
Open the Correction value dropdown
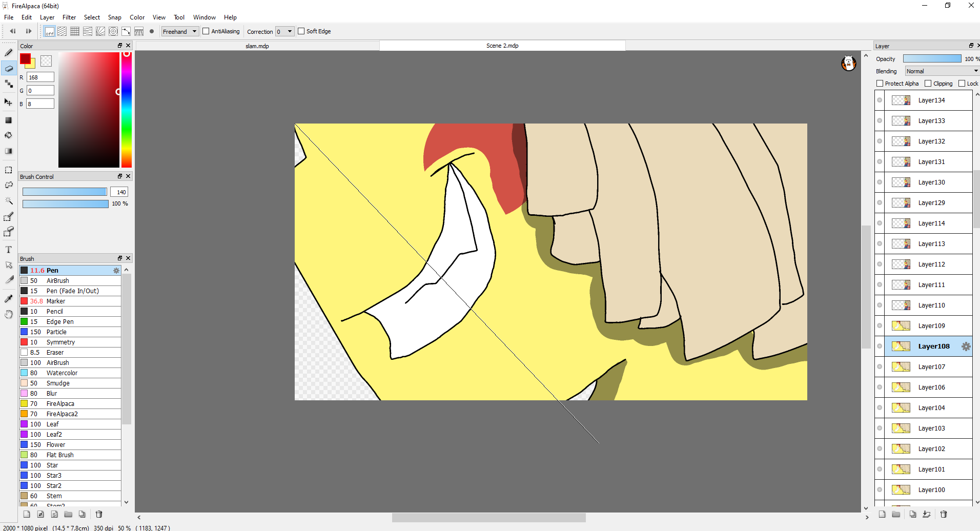pos(285,31)
